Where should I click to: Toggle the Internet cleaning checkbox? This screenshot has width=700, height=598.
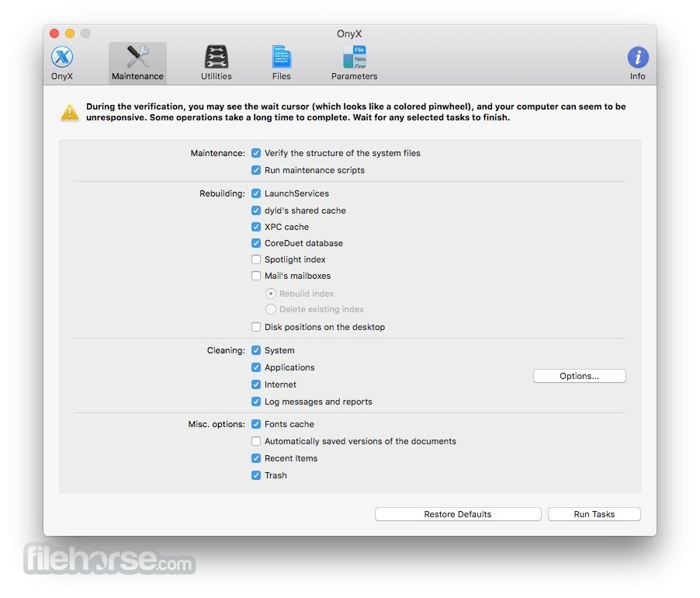(256, 384)
